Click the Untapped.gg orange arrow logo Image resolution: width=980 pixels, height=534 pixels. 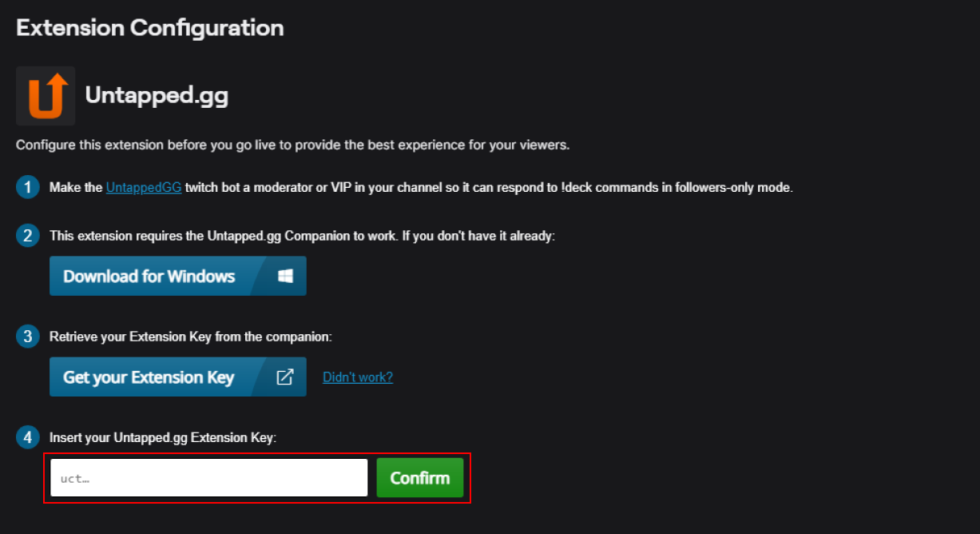46,96
